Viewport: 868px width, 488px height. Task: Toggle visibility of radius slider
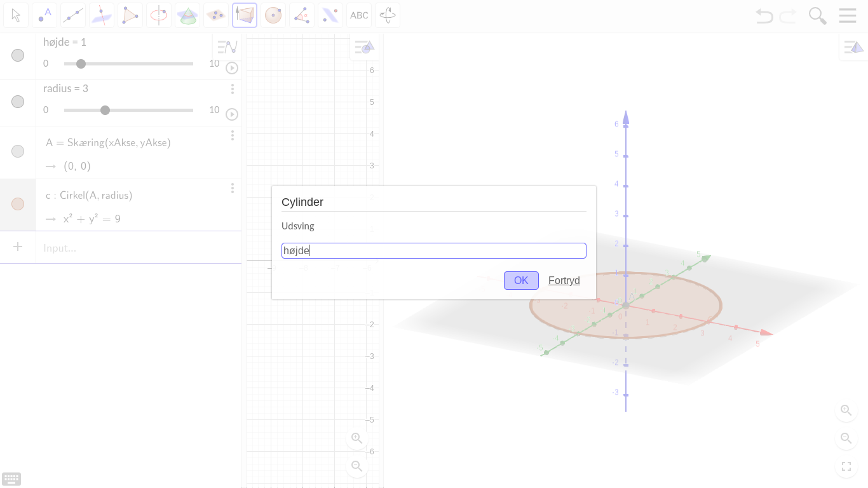pos(18,102)
